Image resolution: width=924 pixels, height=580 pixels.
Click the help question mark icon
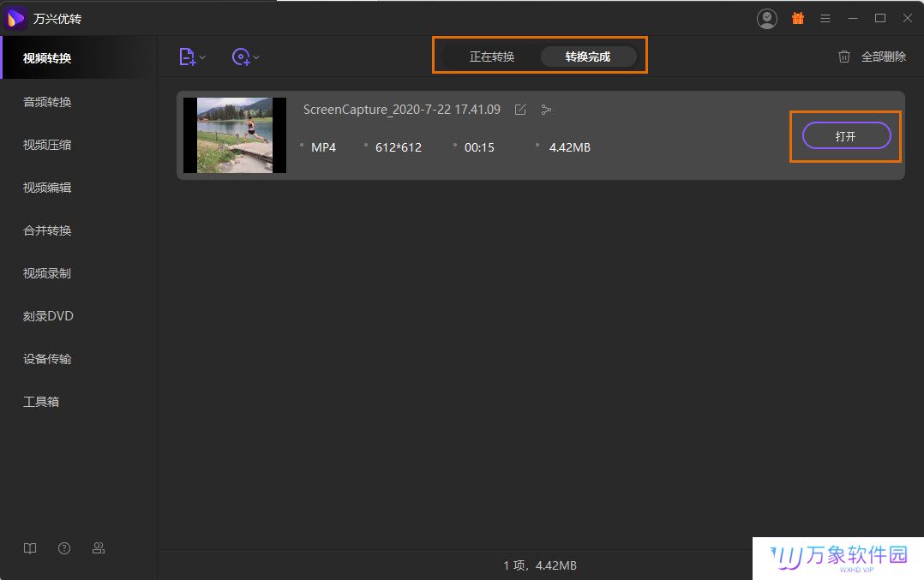click(x=64, y=548)
